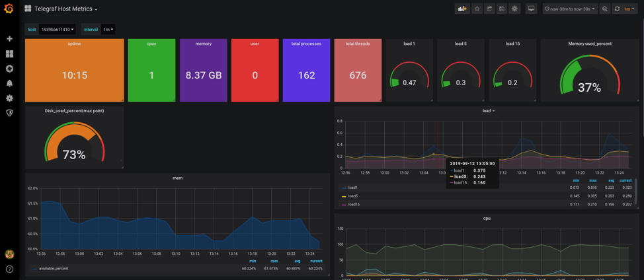644x280 pixels.
Task: Open Configuration gear in left sidebar
Action: [x=9, y=98]
